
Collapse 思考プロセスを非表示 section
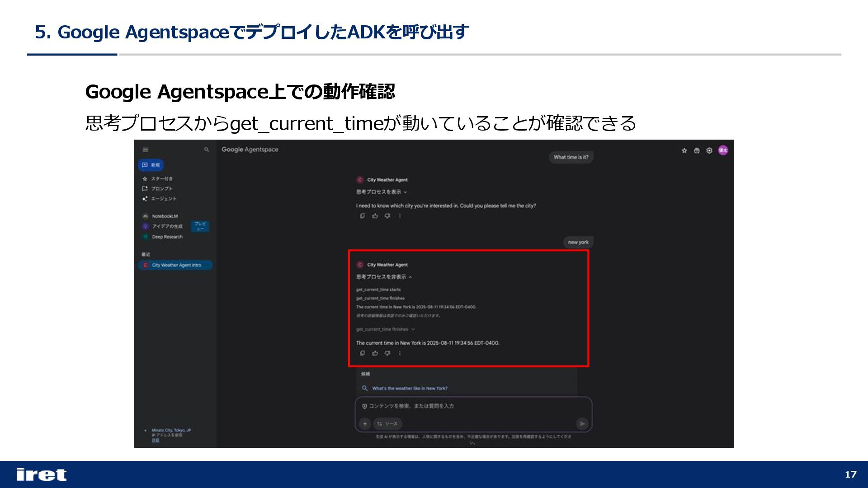point(384,277)
